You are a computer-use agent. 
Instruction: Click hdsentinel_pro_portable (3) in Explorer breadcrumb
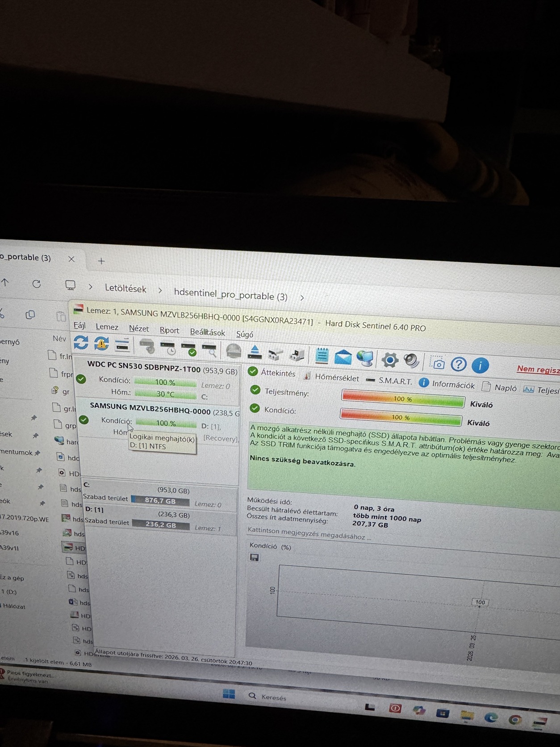pos(230,294)
